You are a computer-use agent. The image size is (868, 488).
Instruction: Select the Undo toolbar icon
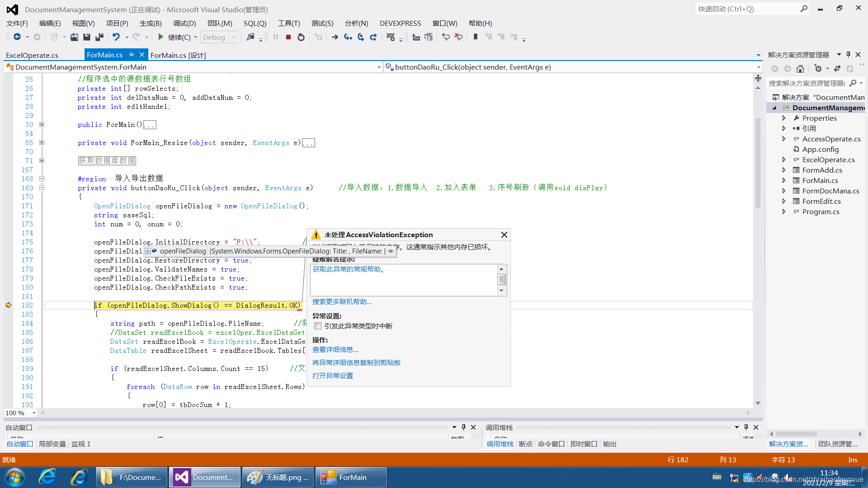click(117, 37)
